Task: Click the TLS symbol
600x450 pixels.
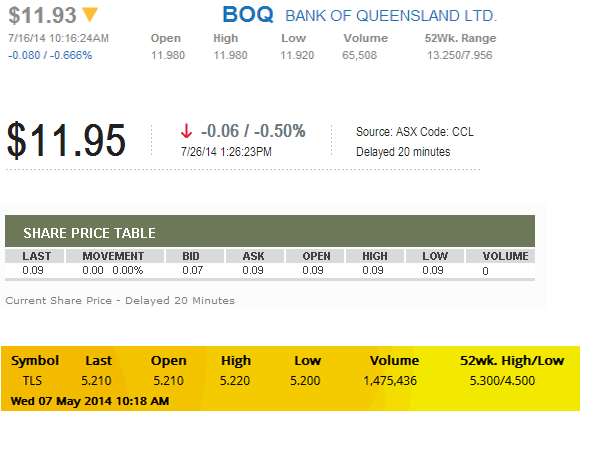Action: tap(32, 381)
